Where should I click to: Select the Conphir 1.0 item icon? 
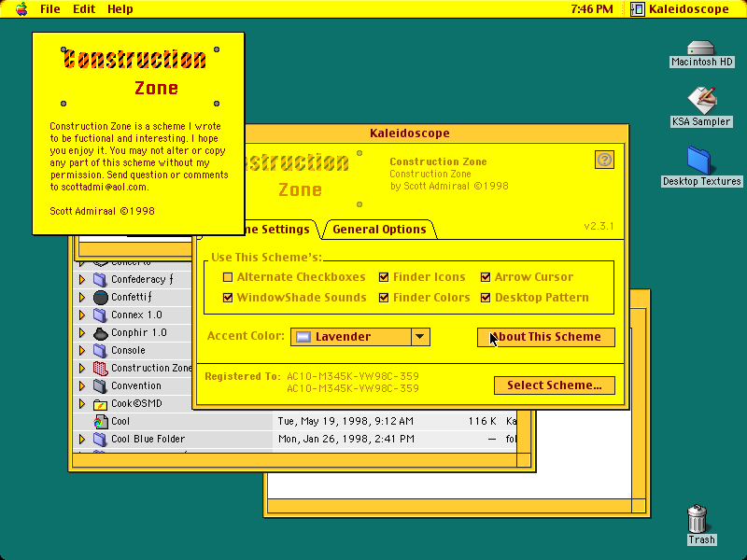coord(100,333)
